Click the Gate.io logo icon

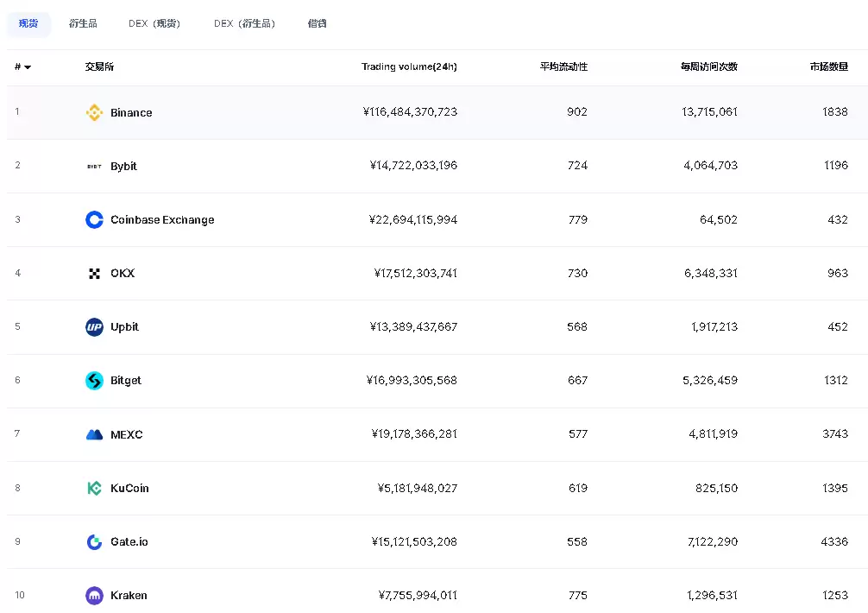94,541
